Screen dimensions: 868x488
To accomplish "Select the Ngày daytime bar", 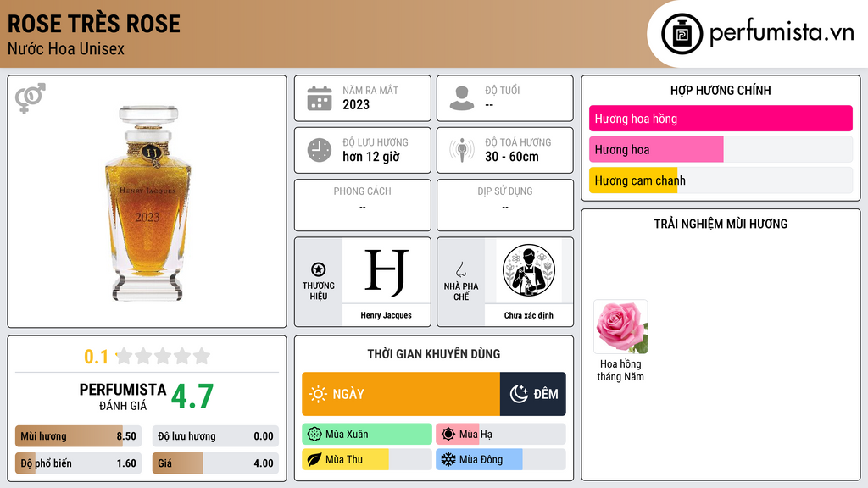I will click(401, 394).
